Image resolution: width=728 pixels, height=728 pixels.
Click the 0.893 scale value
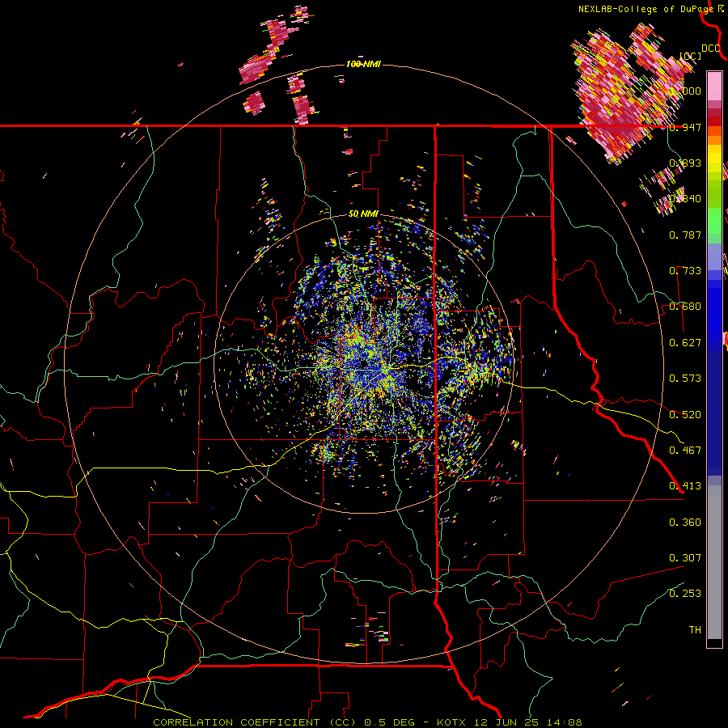pyautogui.click(x=685, y=163)
